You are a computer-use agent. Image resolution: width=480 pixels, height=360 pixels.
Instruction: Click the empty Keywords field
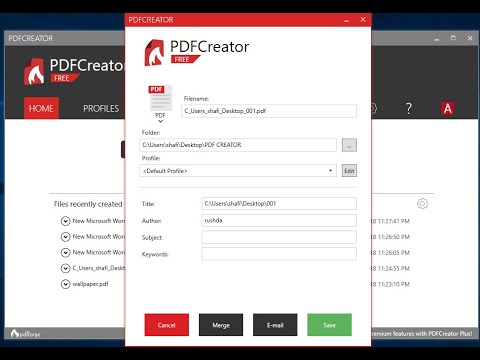[x=279, y=254]
